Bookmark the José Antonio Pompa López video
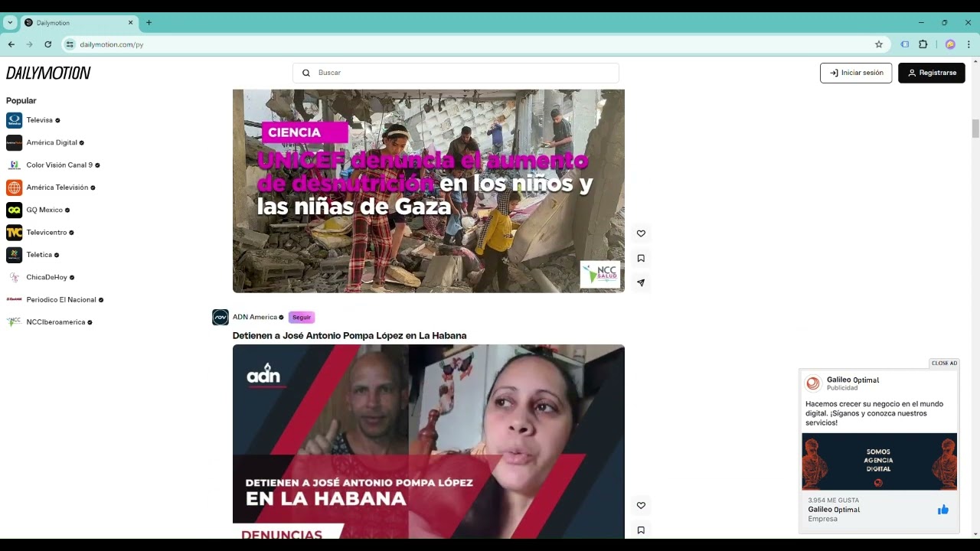Screen dimensions: 980x551 (x=641, y=530)
